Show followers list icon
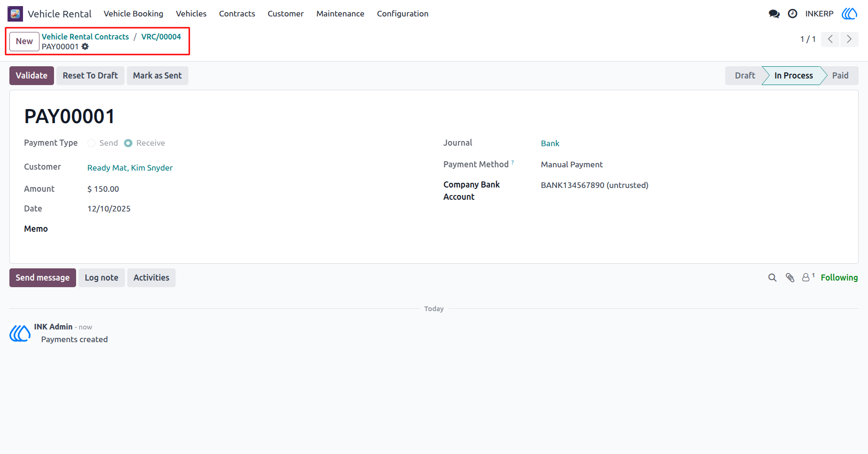Viewport: 868px width, 454px height. (808, 277)
